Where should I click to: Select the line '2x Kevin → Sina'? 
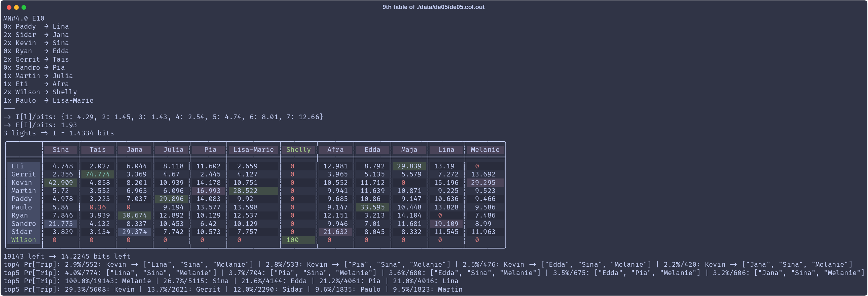click(36, 43)
